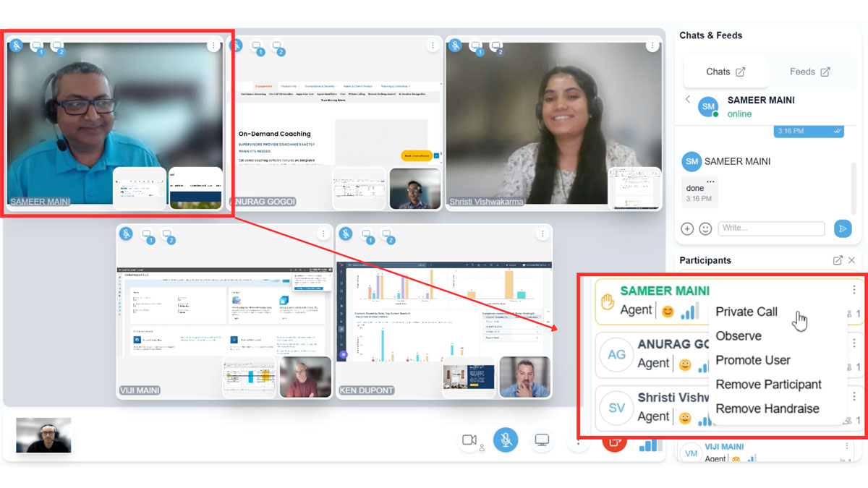Viewport: 868px width, 488px height.
Task: Select Private Call from the context menu
Action: pyautogui.click(x=746, y=312)
